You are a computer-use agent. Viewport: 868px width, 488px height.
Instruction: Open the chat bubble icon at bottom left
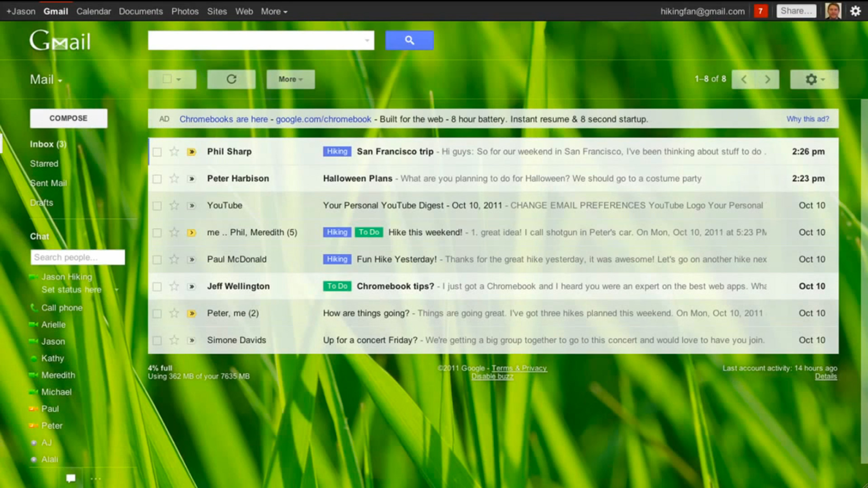click(x=71, y=478)
